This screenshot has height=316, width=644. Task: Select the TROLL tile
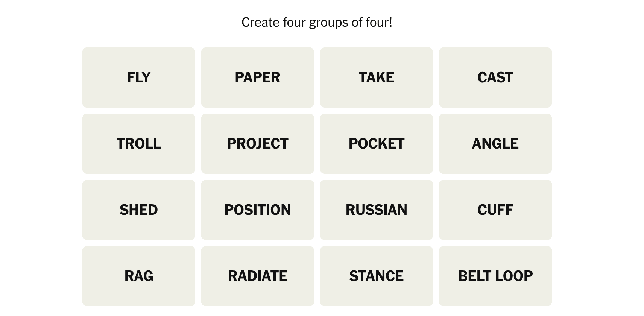(139, 144)
